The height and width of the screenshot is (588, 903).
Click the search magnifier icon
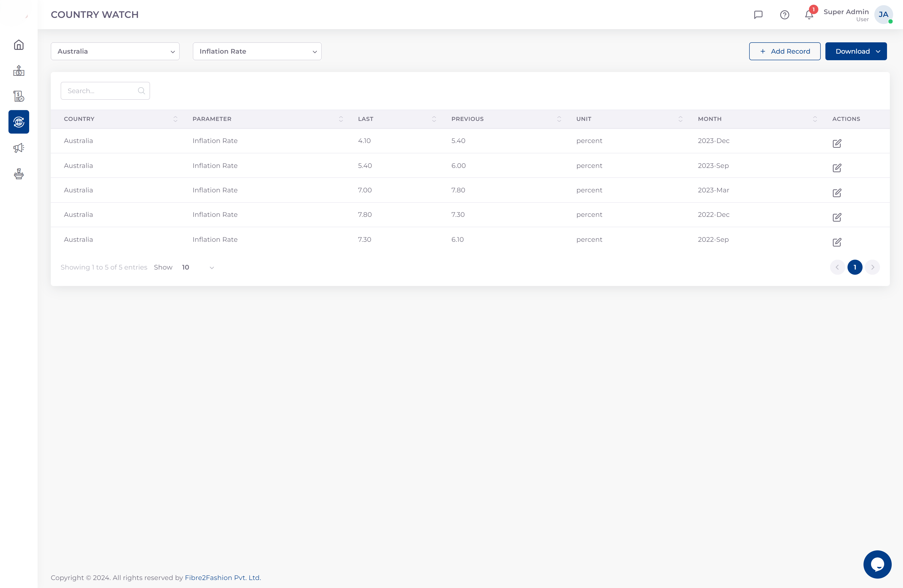point(142,91)
